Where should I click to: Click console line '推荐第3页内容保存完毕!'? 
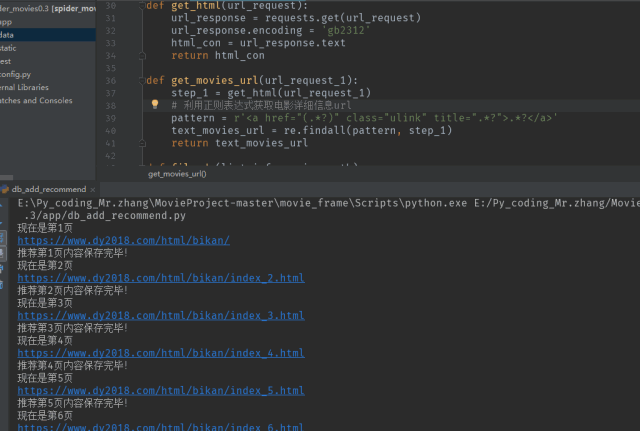pos(73,328)
